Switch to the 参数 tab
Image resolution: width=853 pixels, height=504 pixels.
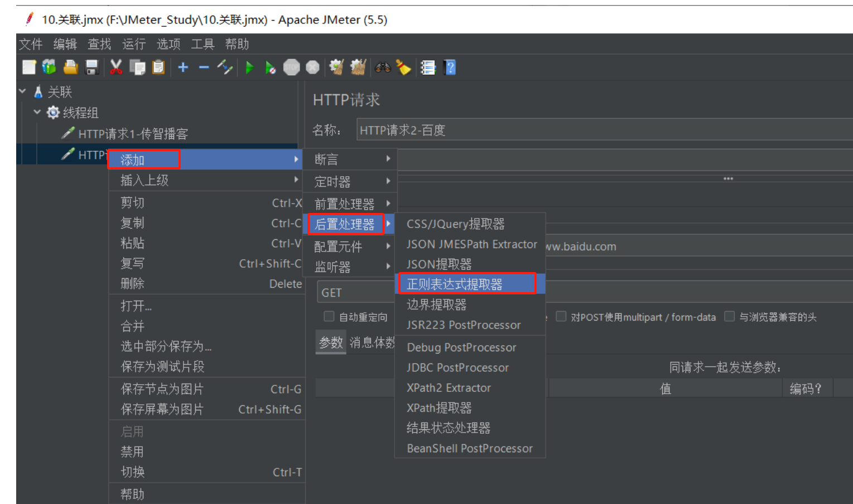click(331, 342)
